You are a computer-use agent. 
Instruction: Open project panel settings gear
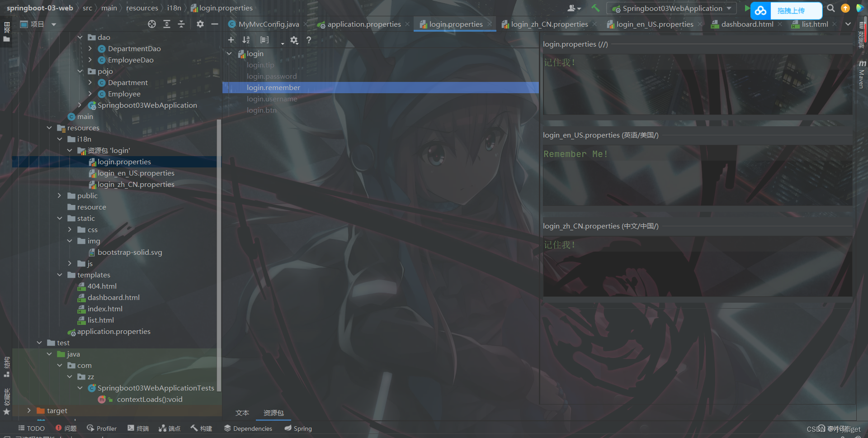click(200, 24)
